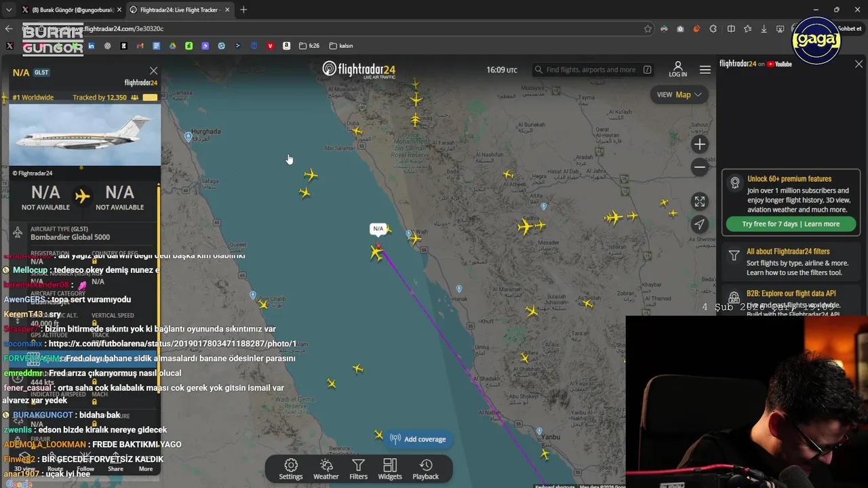Open the tab search dropdown arrow
Screen dimensions: 868x488
[8, 9]
